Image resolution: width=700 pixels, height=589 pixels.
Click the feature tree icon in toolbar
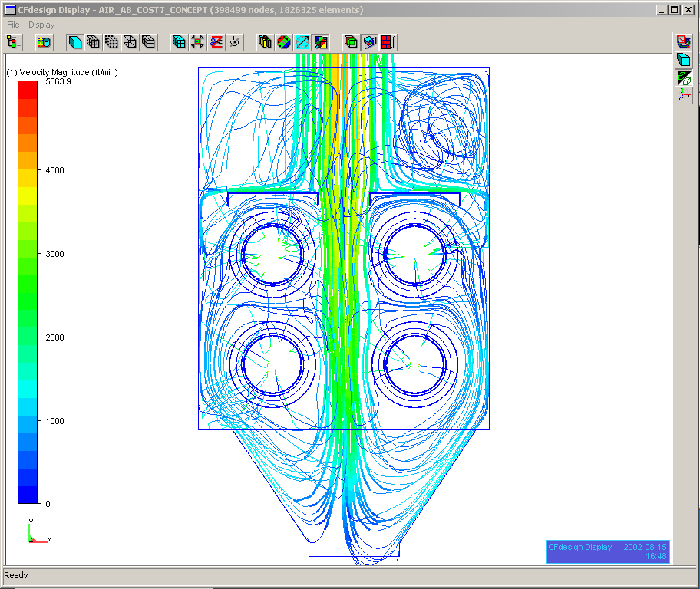[14, 42]
